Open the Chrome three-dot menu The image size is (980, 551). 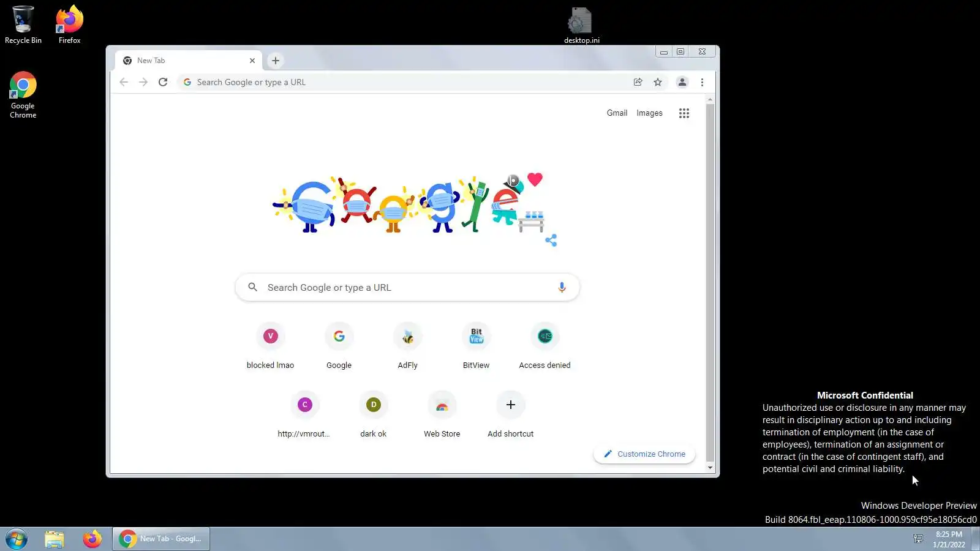pyautogui.click(x=702, y=82)
